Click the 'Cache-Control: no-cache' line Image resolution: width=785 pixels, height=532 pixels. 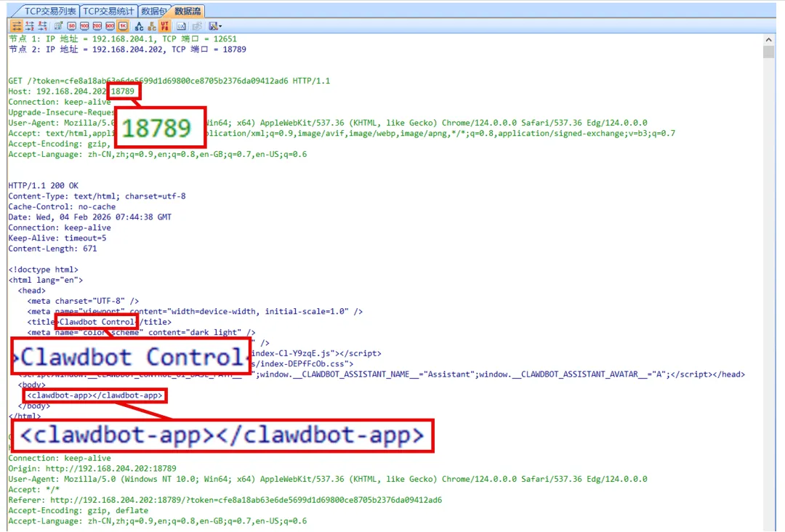click(62, 206)
